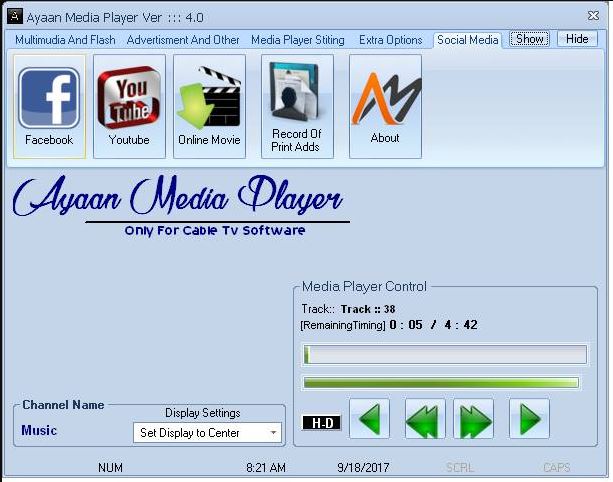
Task: Open Record Of Print Adds
Action: pos(297,106)
